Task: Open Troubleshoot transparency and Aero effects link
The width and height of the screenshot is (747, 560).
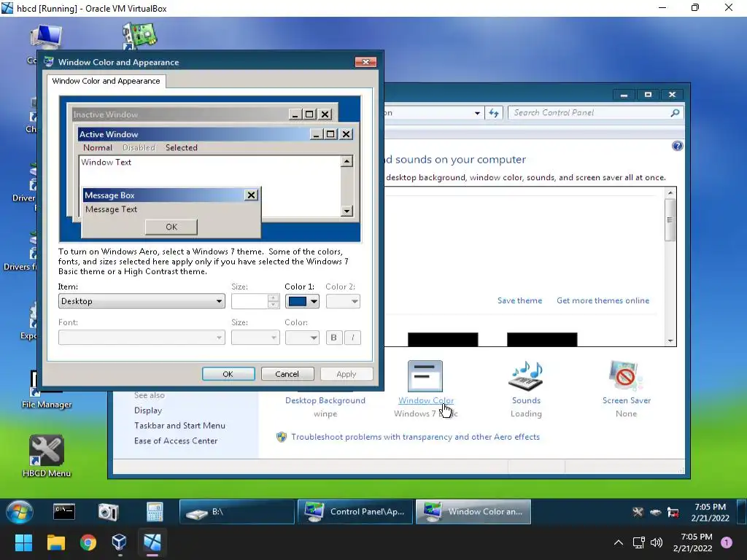Action: (x=415, y=437)
